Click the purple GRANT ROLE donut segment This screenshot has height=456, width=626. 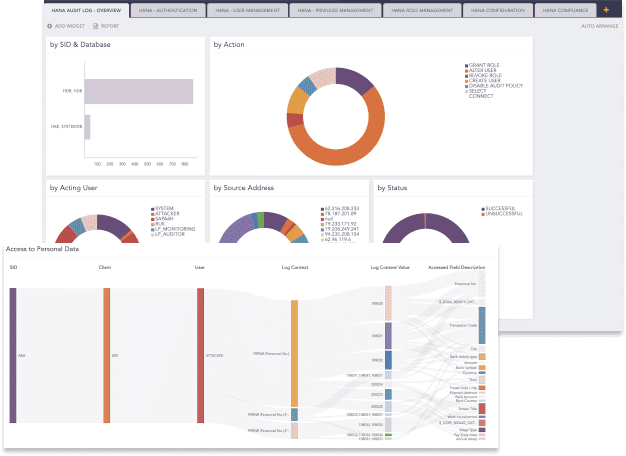pyautogui.click(x=353, y=79)
